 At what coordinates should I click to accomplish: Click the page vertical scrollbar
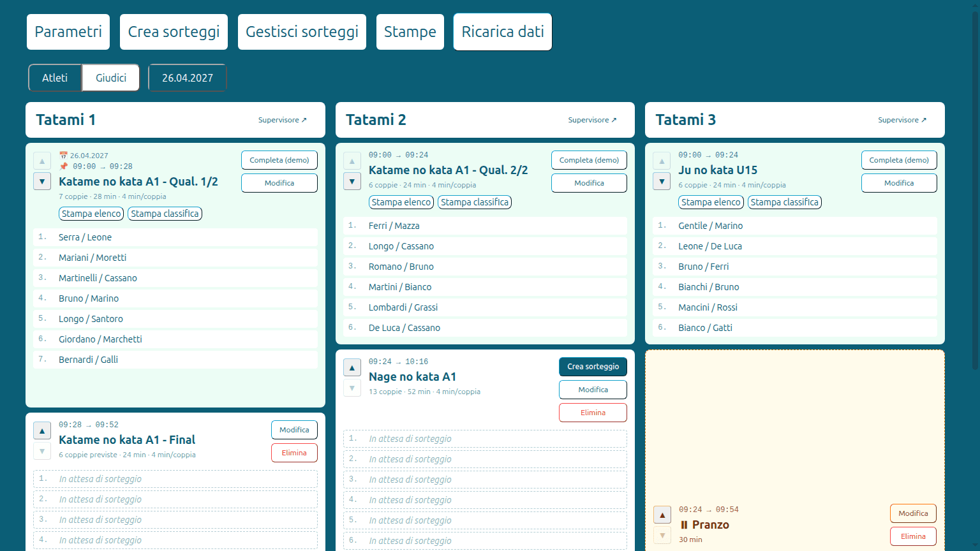click(976, 191)
